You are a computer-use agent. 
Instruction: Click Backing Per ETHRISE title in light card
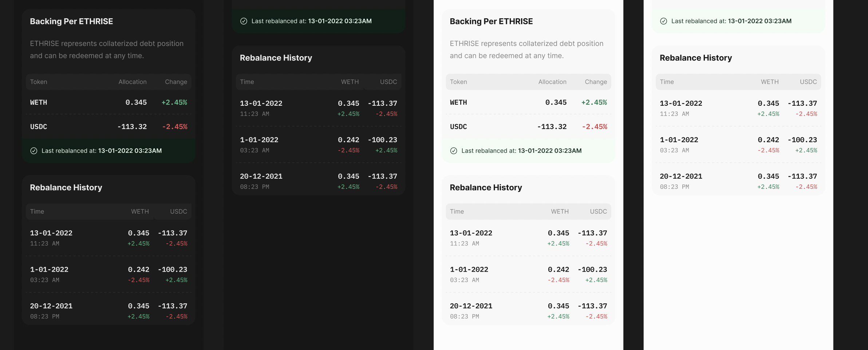pyautogui.click(x=491, y=22)
